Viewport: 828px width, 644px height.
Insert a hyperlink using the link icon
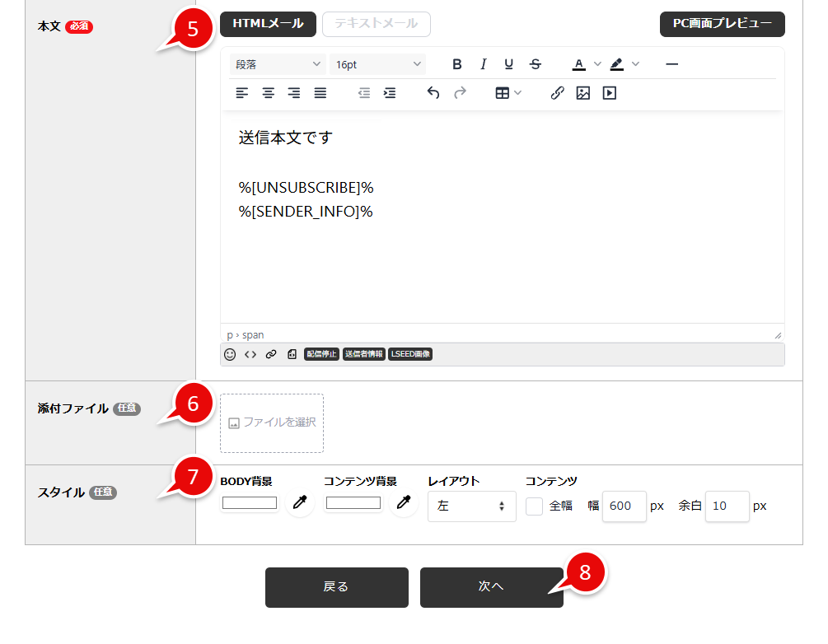tap(269, 354)
